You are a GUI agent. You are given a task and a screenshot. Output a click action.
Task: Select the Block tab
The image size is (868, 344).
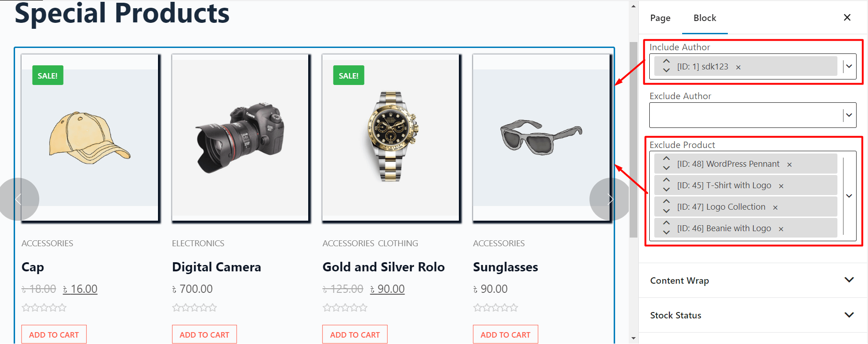(705, 18)
